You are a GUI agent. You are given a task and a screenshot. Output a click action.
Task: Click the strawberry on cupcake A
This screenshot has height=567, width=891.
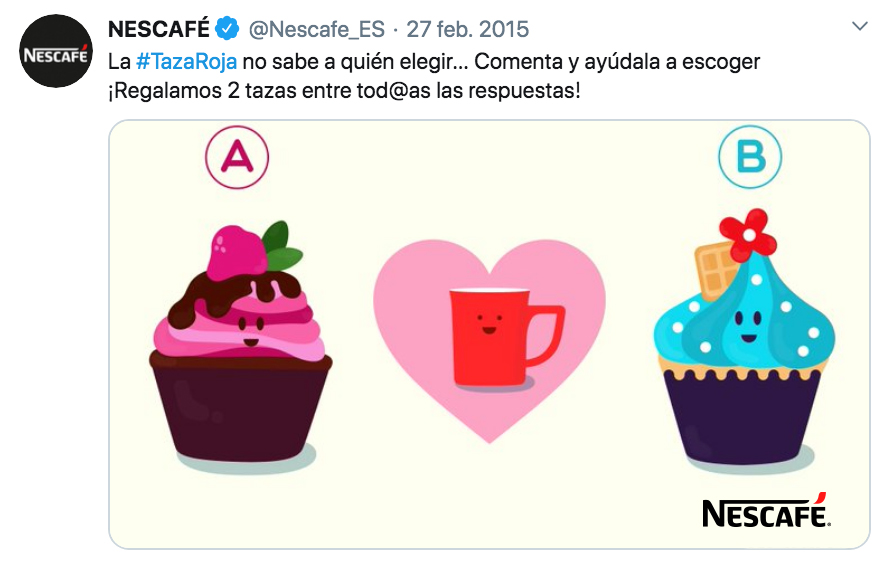pos(236,252)
